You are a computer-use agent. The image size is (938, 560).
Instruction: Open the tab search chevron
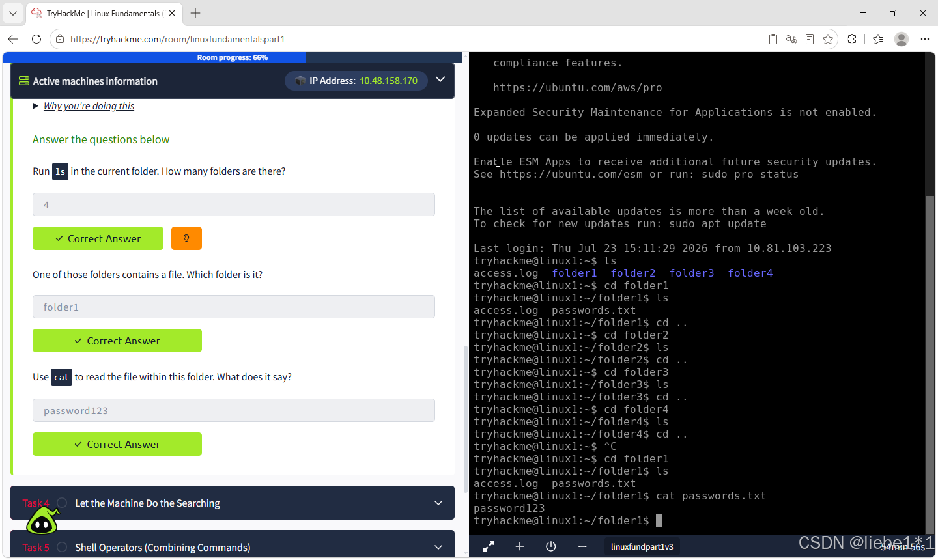click(12, 13)
